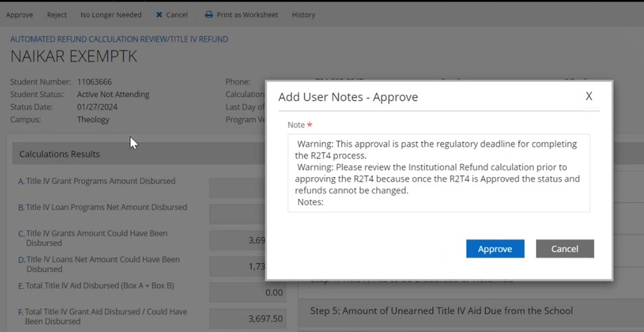Click F. Total Title IV Grant Aid label
The height and width of the screenshot is (332, 644).
coord(103,316)
